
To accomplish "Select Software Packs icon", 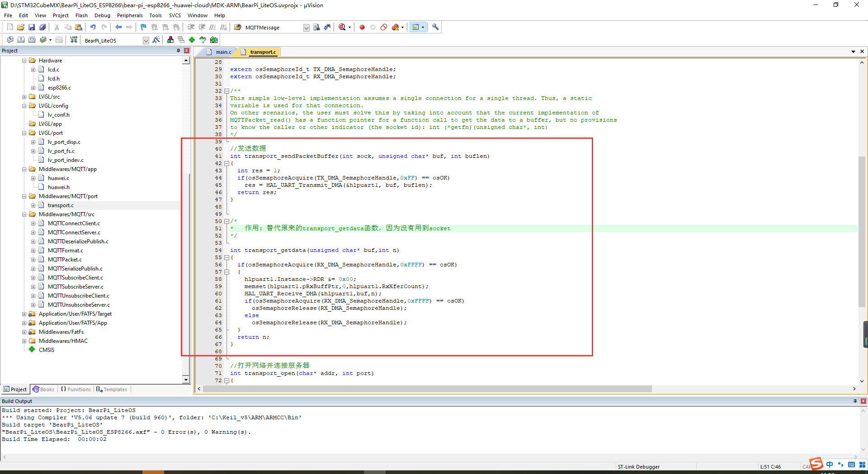I will pos(203,40).
